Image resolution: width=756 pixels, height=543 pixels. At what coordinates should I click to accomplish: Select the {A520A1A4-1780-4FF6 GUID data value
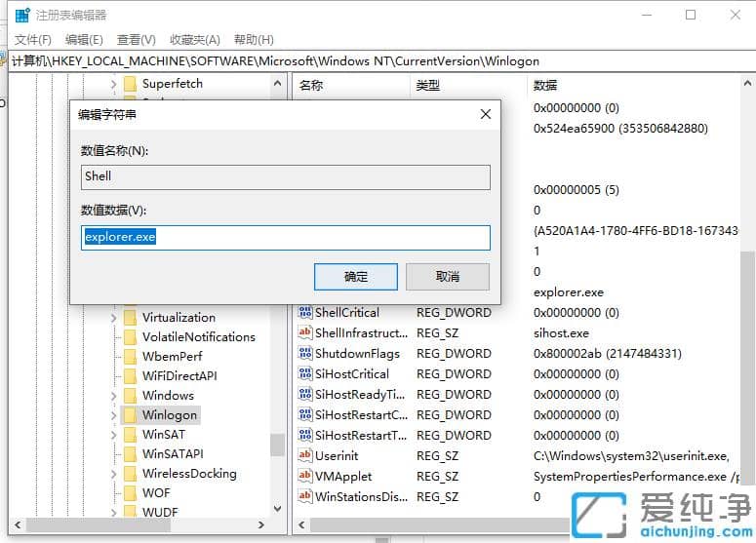[635, 231]
